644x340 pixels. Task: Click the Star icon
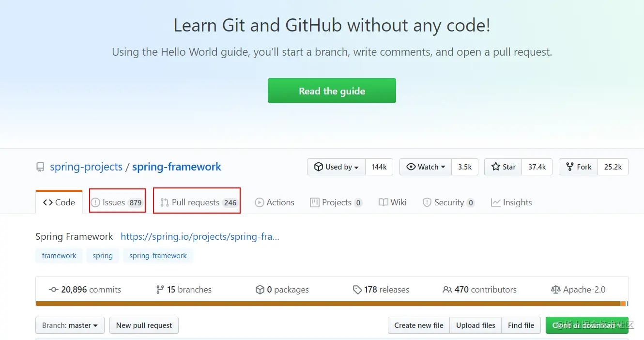(496, 167)
